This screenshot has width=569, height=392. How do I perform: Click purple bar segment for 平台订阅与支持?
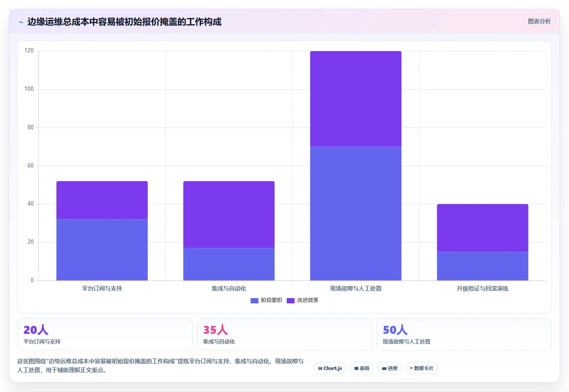(x=102, y=200)
